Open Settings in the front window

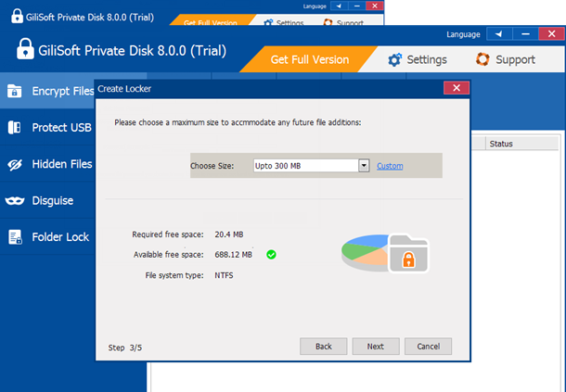click(x=418, y=59)
